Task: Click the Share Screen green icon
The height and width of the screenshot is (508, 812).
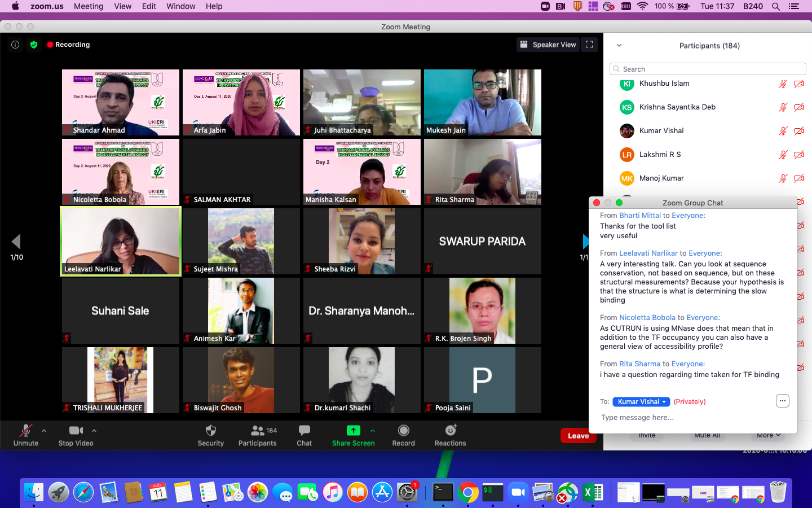Action: click(353, 431)
